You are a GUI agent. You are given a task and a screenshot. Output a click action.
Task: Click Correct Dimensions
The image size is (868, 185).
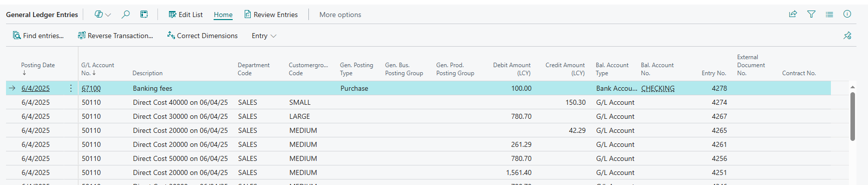tap(202, 36)
